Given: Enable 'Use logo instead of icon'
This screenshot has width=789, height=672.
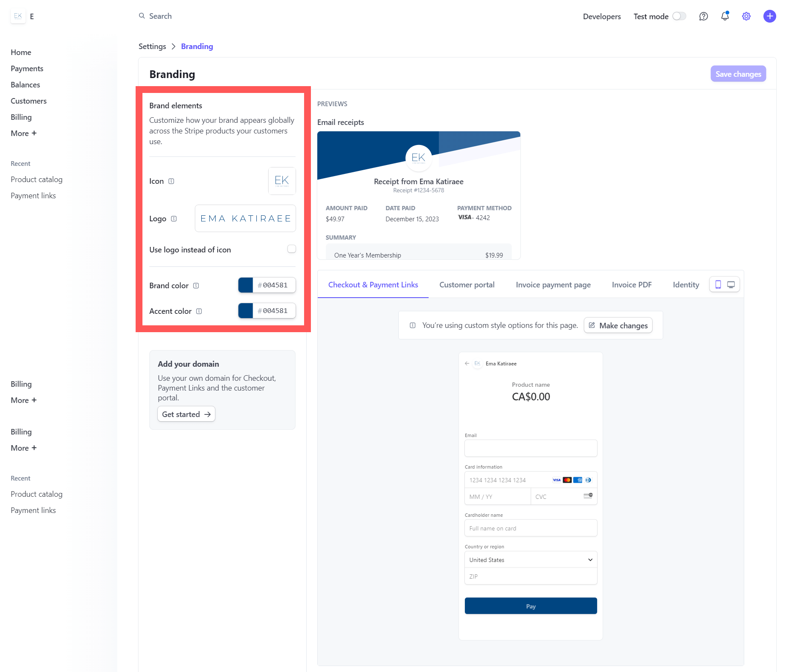Looking at the screenshot, I should coord(292,249).
